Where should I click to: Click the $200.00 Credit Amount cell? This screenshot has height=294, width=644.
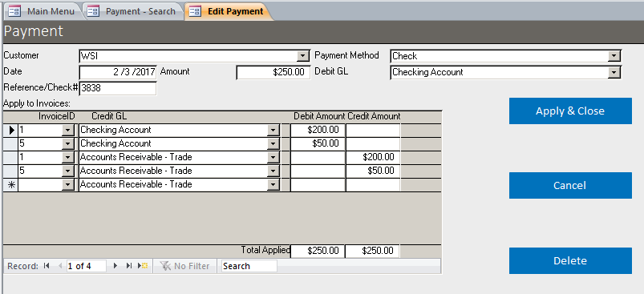point(373,158)
